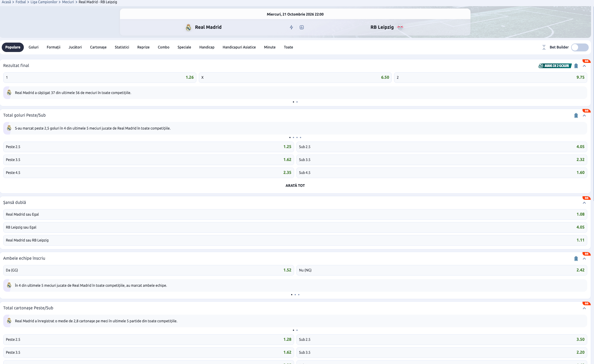
Task: Select Sub 2.5 cartonașe at 3.50
Action: pos(442,340)
